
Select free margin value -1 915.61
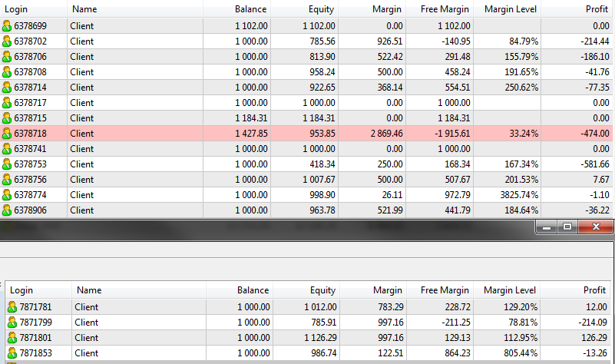[452, 134]
